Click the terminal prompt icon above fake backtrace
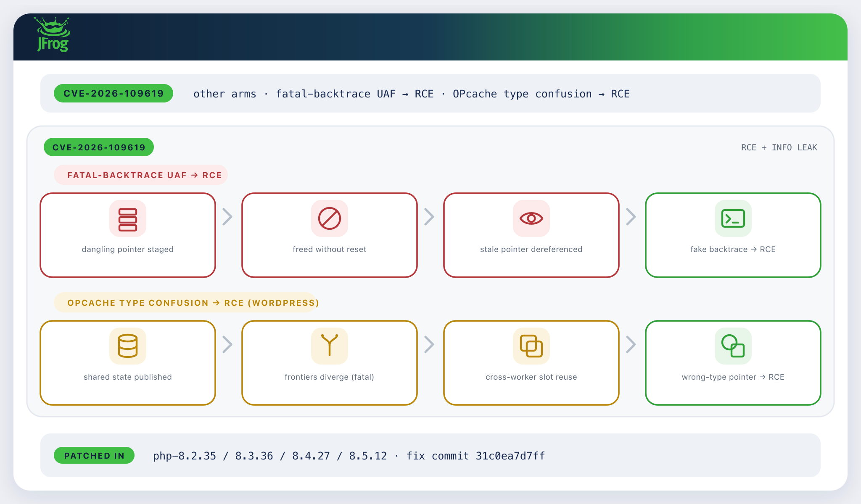The image size is (861, 504). pyautogui.click(x=733, y=218)
